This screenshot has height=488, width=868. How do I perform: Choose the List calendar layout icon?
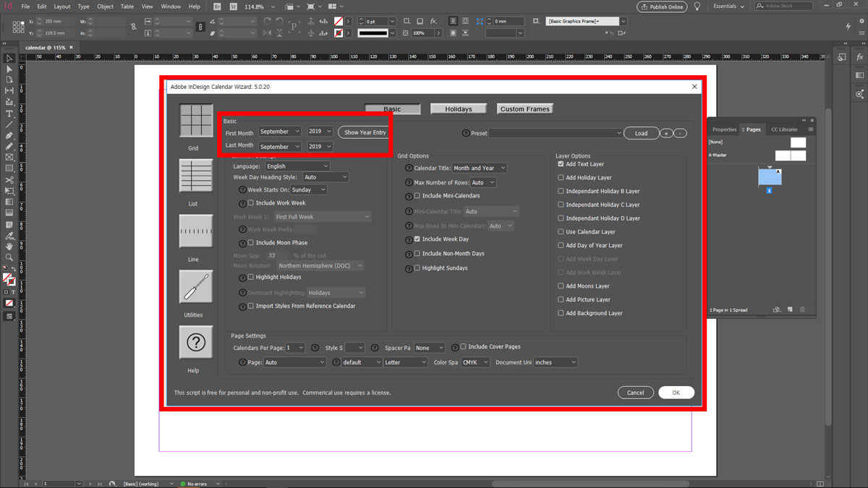click(x=196, y=176)
